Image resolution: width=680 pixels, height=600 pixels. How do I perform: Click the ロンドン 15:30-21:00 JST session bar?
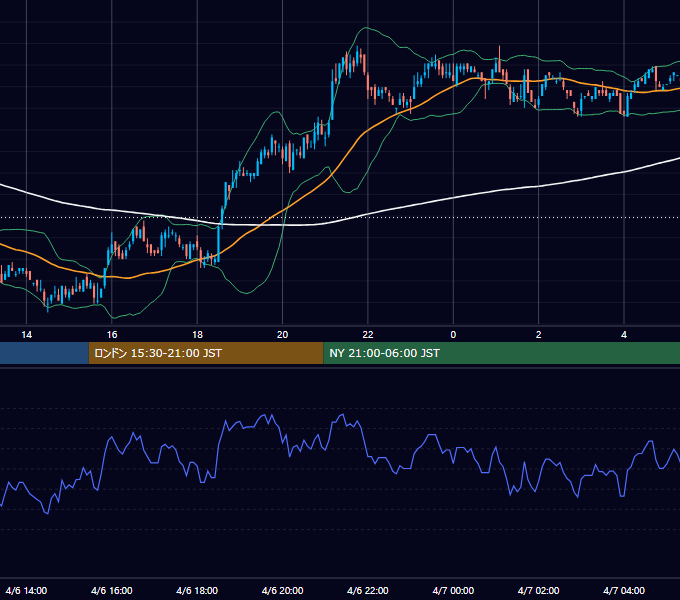(x=206, y=353)
